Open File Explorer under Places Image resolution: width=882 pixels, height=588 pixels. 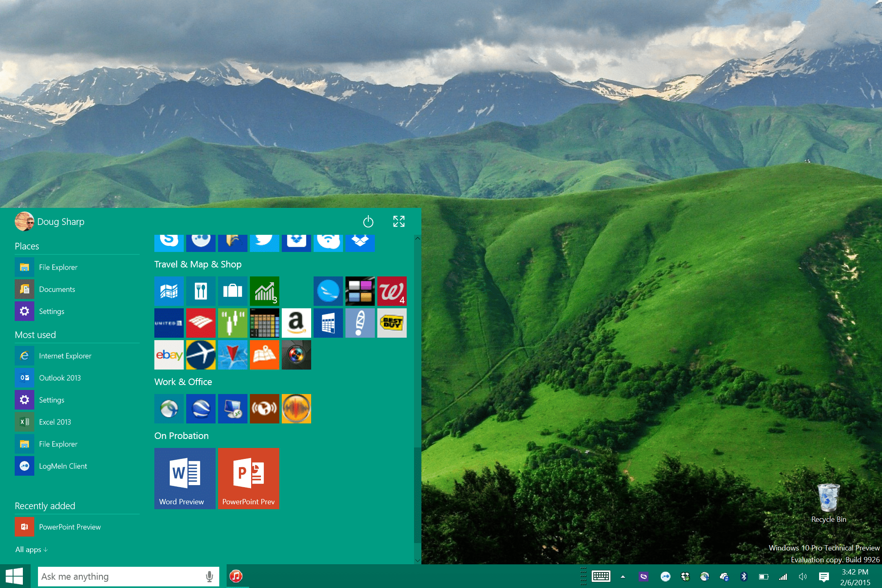(x=77, y=267)
